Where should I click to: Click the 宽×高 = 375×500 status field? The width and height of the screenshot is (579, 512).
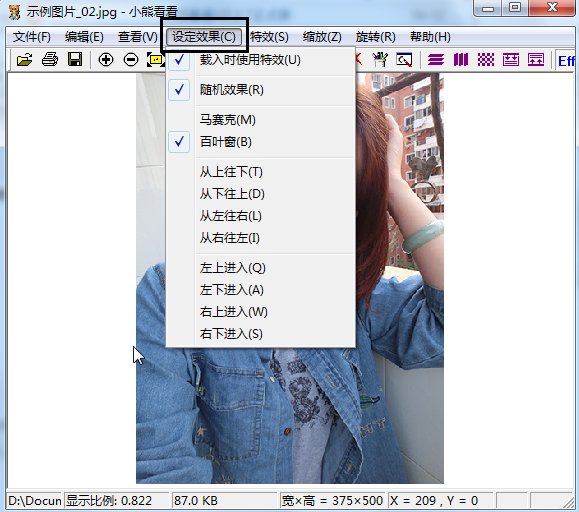pyautogui.click(x=332, y=501)
